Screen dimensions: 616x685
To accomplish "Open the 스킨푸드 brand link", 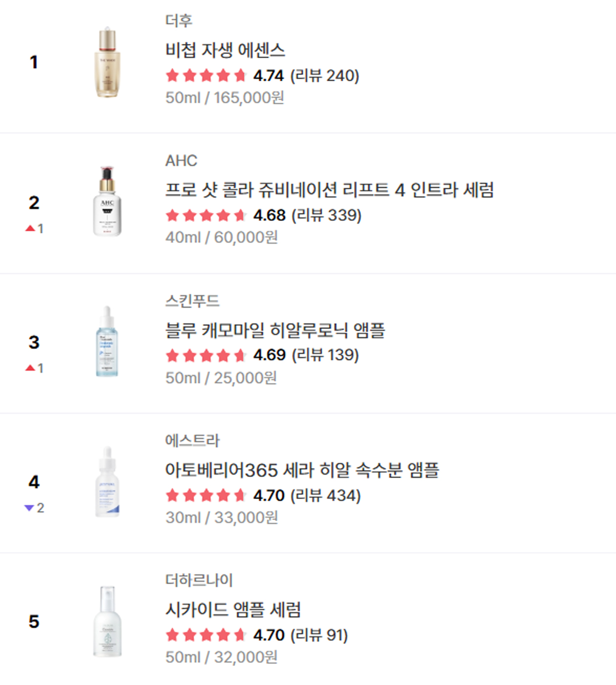I will [193, 300].
